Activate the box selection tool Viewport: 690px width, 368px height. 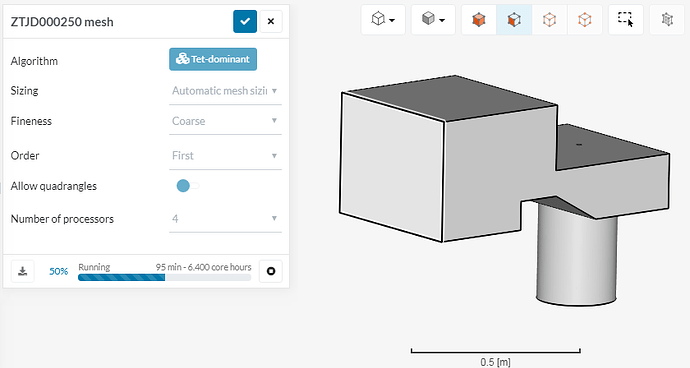coord(625,19)
